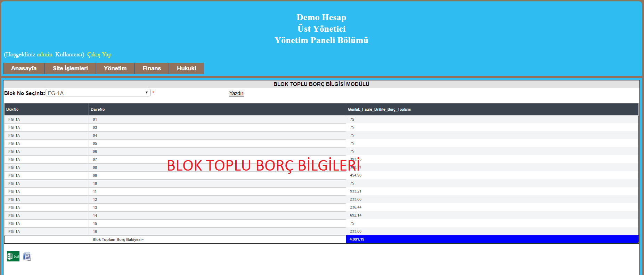Click the BlokNo column header

(13, 109)
